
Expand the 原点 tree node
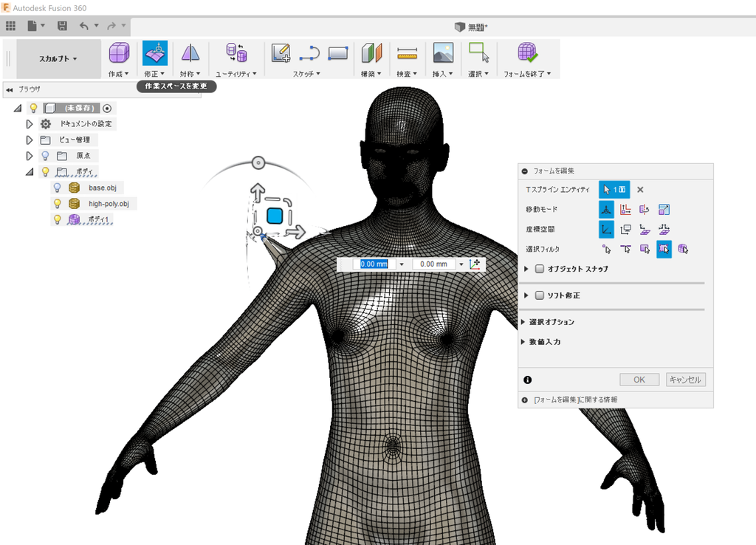pos(30,156)
